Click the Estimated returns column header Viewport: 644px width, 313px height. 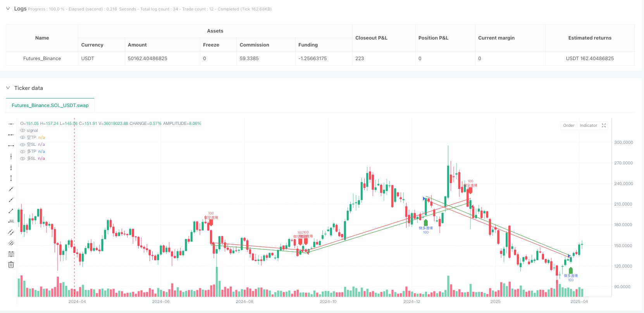click(x=590, y=38)
